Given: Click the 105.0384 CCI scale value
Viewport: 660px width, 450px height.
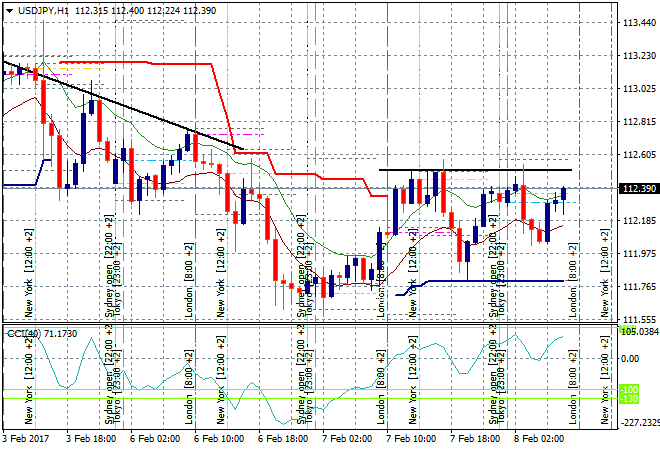Looking at the screenshot, I should (640, 332).
